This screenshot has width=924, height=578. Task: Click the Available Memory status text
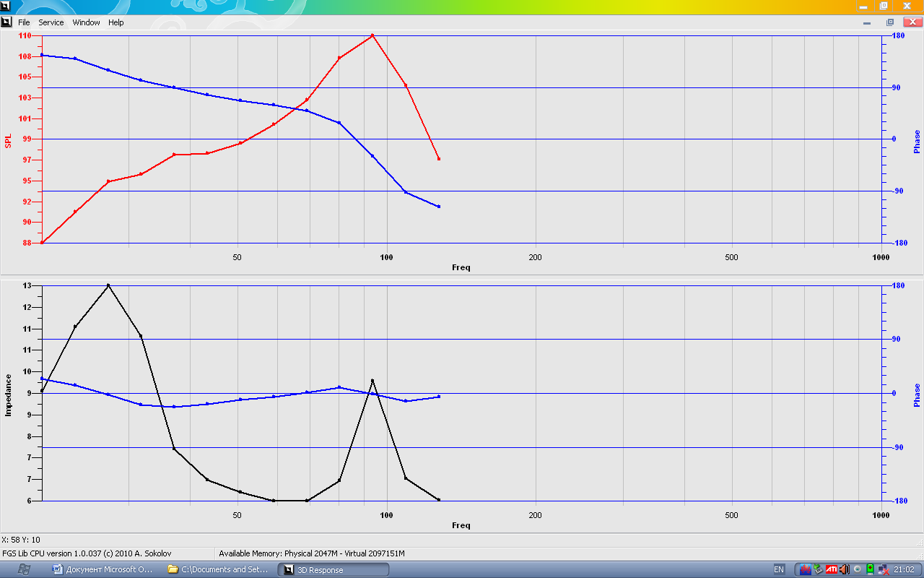pos(312,553)
